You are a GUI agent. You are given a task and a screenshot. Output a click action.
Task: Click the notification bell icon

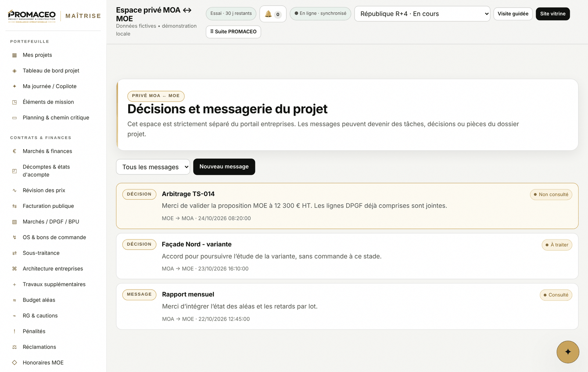(268, 14)
